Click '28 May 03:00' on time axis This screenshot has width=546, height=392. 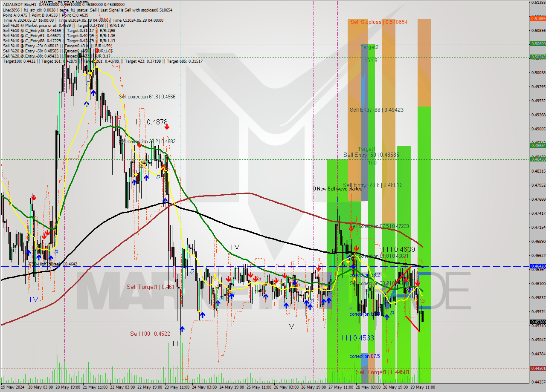[x=369, y=387]
